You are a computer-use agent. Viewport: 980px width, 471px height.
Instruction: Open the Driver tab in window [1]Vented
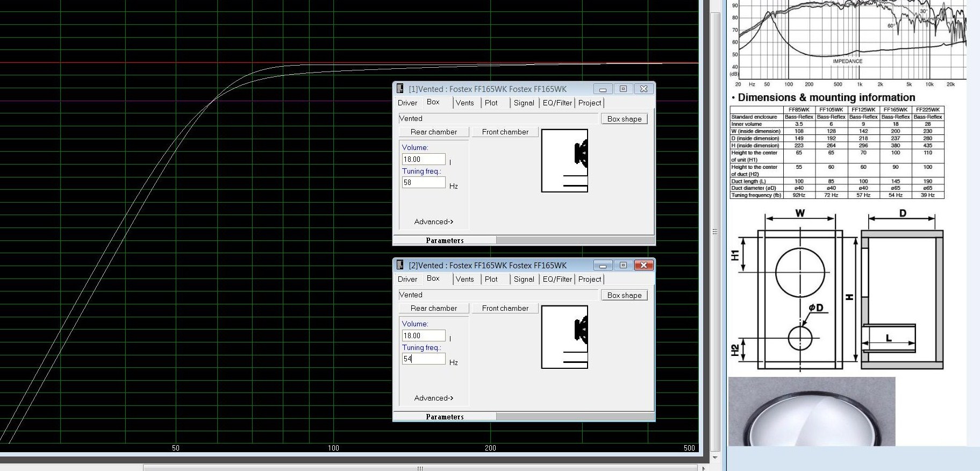tap(407, 103)
